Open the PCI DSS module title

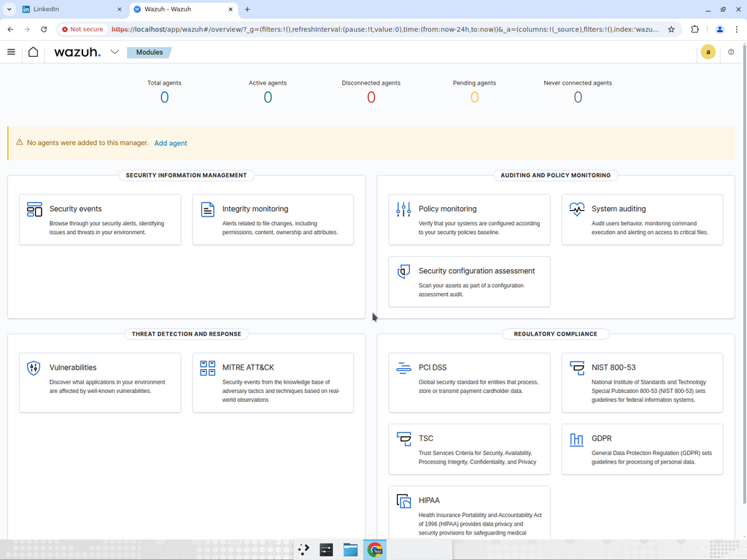[x=433, y=367]
